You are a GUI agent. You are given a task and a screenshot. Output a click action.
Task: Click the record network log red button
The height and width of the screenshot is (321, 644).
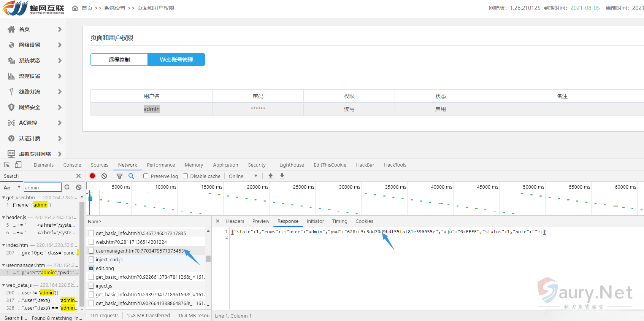click(92, 176)
